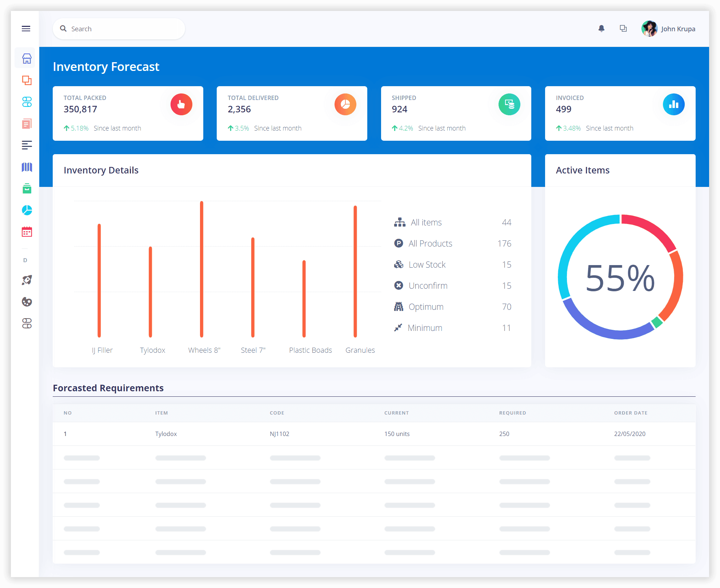Open the orange overlapping squares sidebar icon
720x588 pixels.
(27, 80)
